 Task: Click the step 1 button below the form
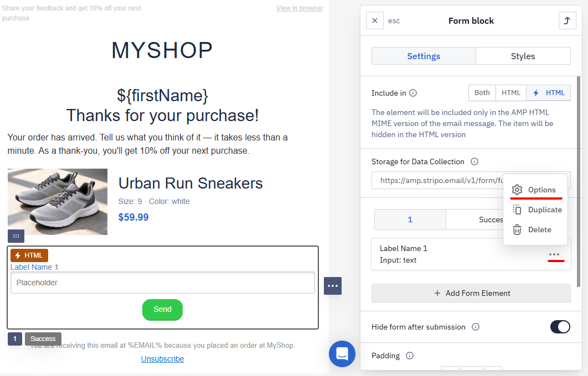click(x=15, y=339)
